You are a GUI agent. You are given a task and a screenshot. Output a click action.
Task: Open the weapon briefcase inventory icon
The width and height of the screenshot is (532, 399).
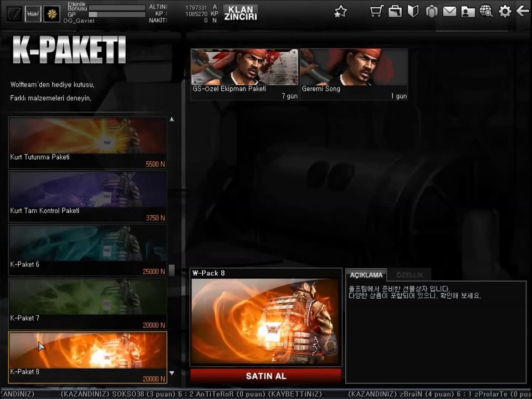pos(395,11)
